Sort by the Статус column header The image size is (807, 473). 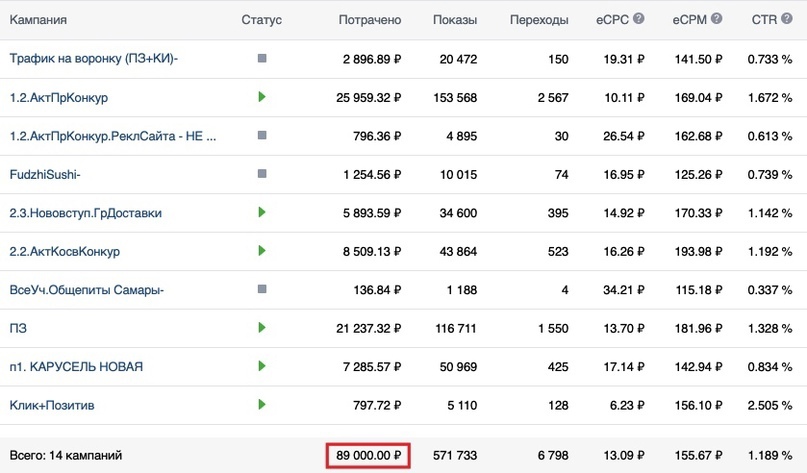click(x=261, y=20)
